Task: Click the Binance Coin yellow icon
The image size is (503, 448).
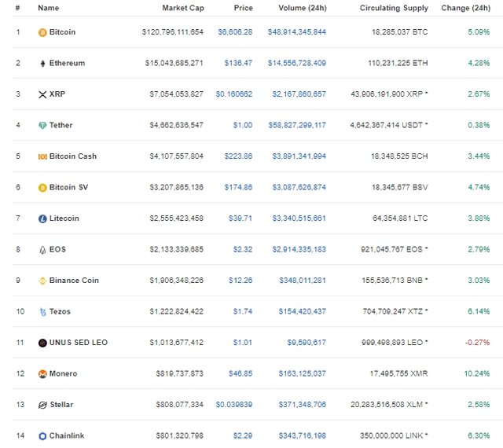Action: (42, 281)
